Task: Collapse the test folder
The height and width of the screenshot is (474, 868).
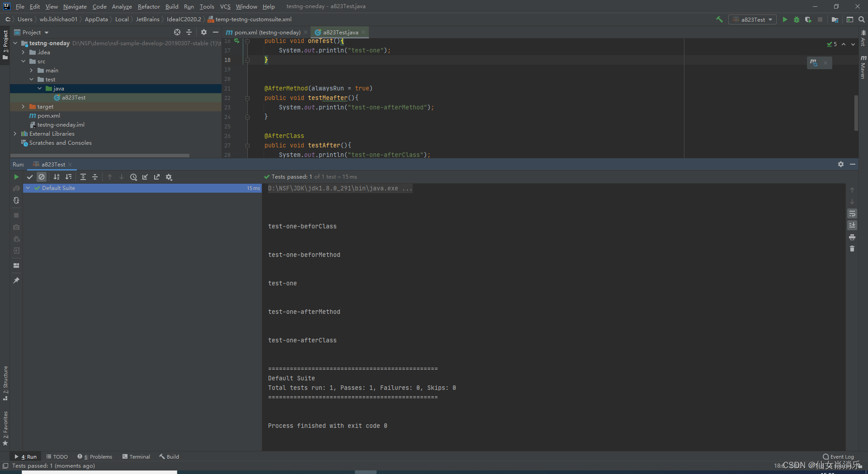Action: tap(31, 79)
